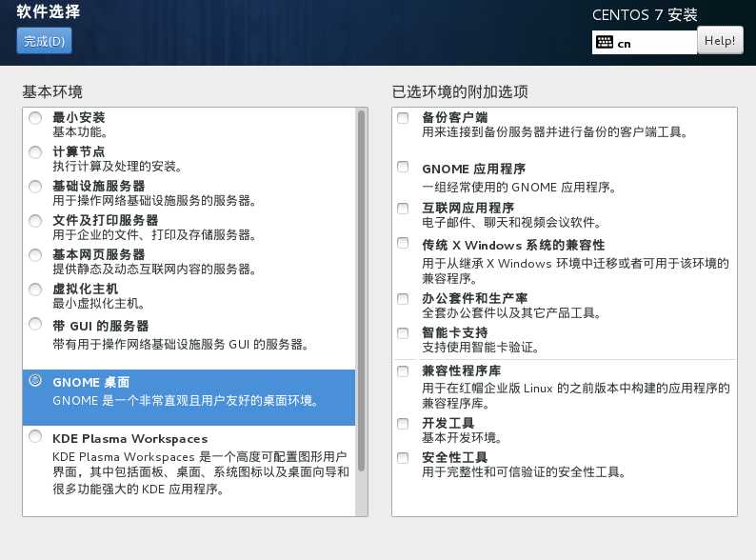Tick the 安全性工具 checkbox
Image resolution: width=756 pixels, height=560 pixels.
[403, 458]
